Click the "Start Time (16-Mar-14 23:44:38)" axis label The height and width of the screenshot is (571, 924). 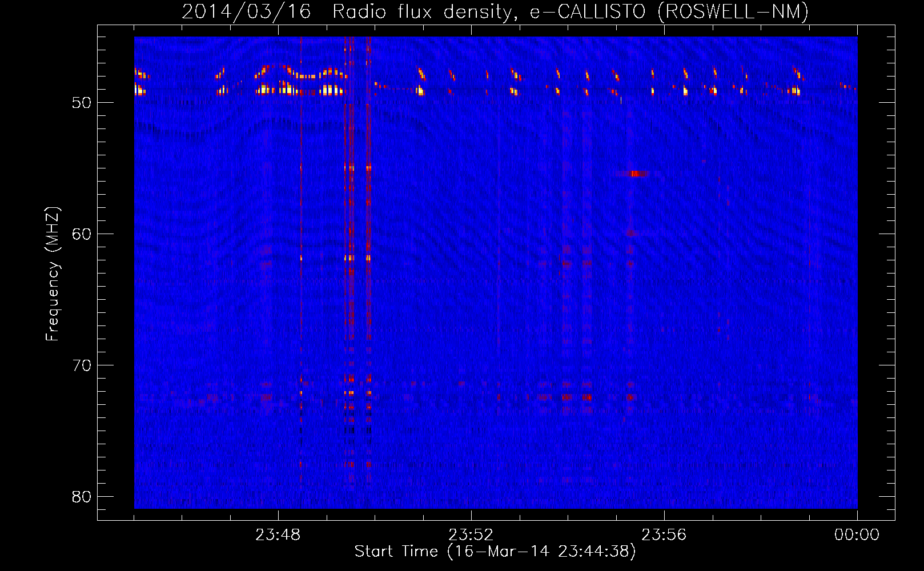[495, 552]
